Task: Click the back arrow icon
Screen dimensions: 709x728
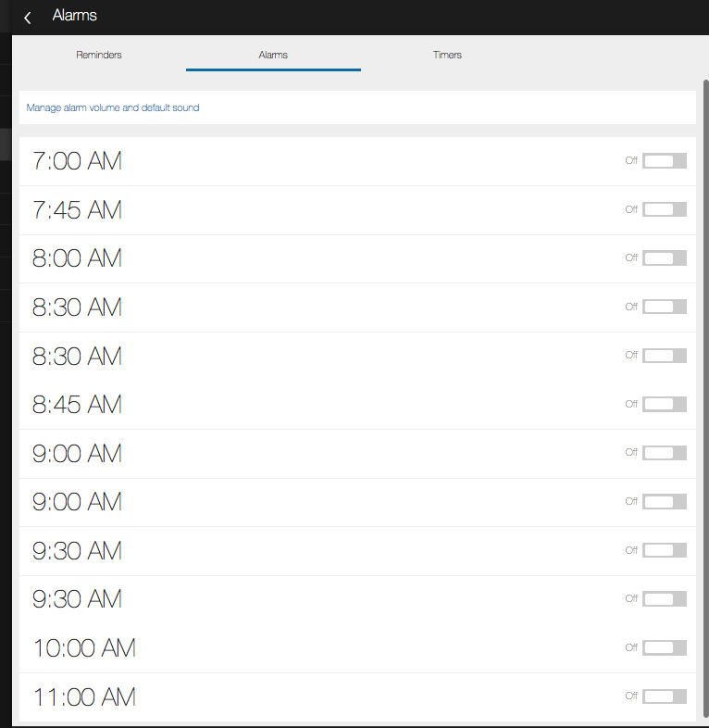Action: [28, 17]
